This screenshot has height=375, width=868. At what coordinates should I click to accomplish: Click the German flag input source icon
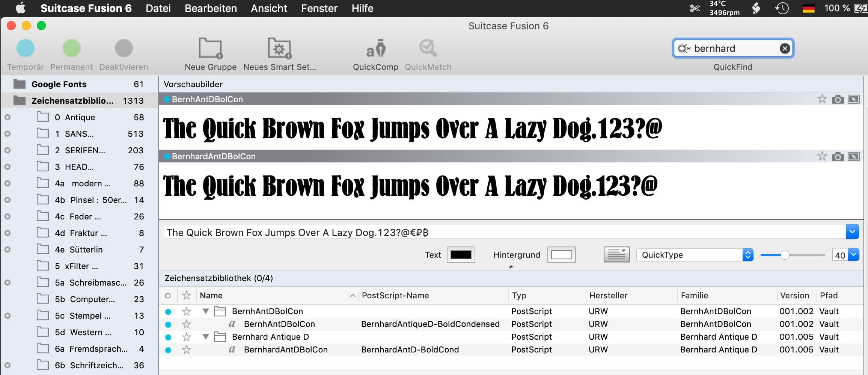808,8
